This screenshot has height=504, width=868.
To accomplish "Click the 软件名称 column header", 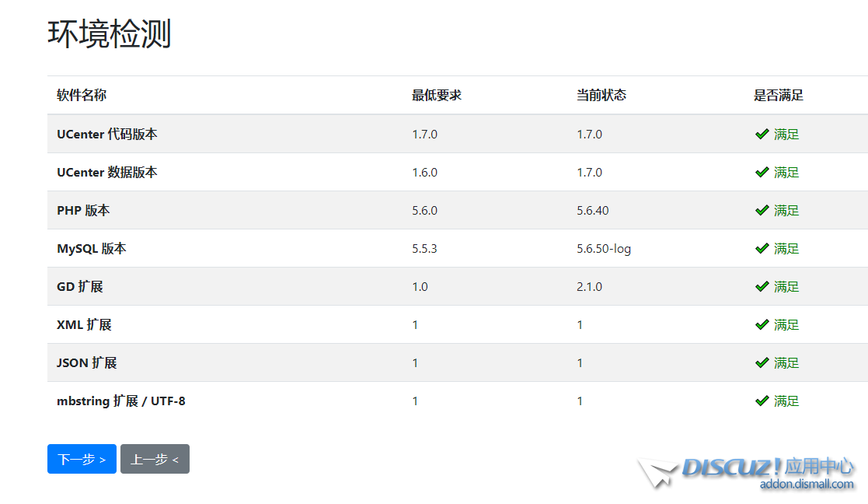I will [x=82, y=95].
